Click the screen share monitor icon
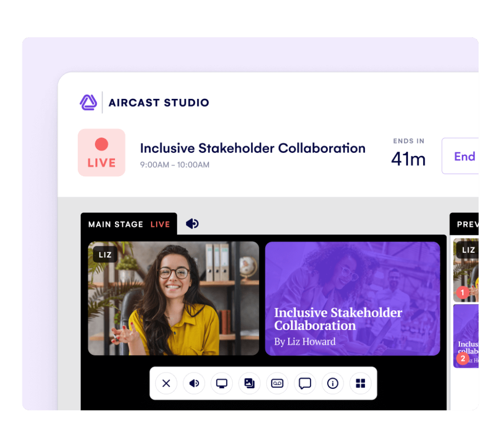 (222, 383)
